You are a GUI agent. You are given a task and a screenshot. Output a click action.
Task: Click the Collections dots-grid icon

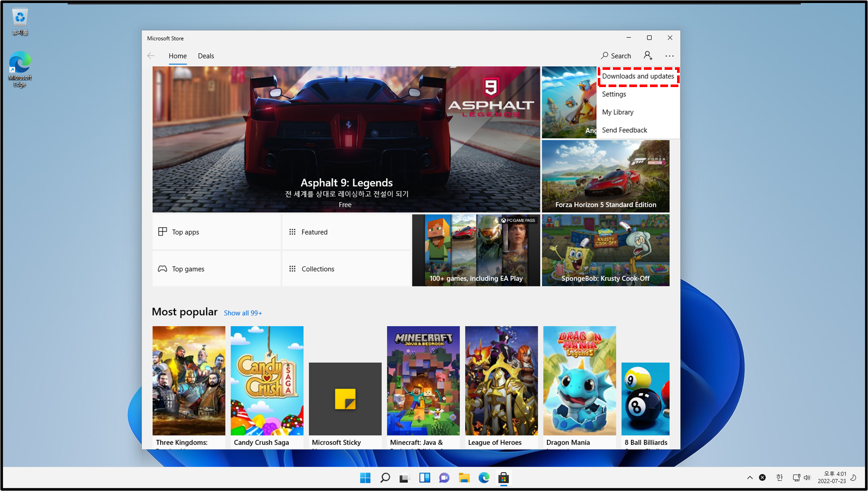tap(292, 269)
